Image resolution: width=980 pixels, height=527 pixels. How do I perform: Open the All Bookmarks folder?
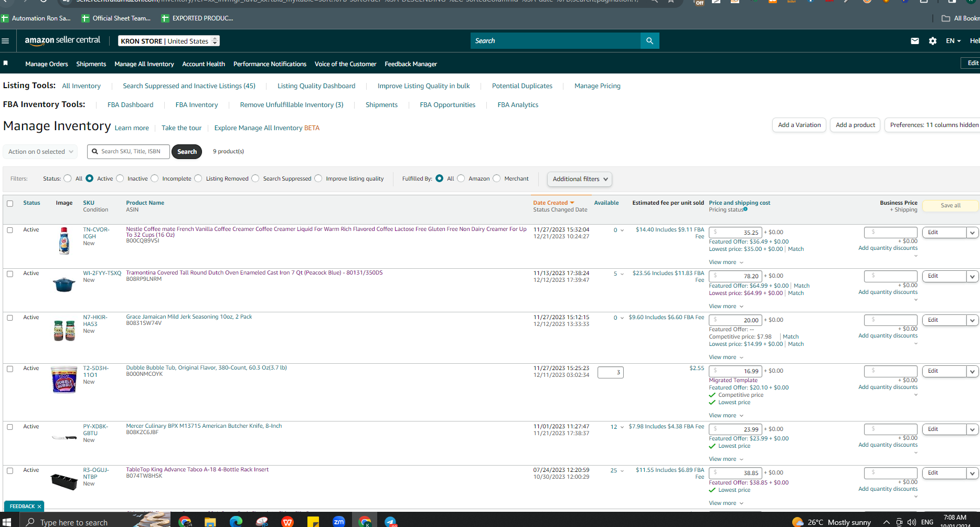[961, 18]
